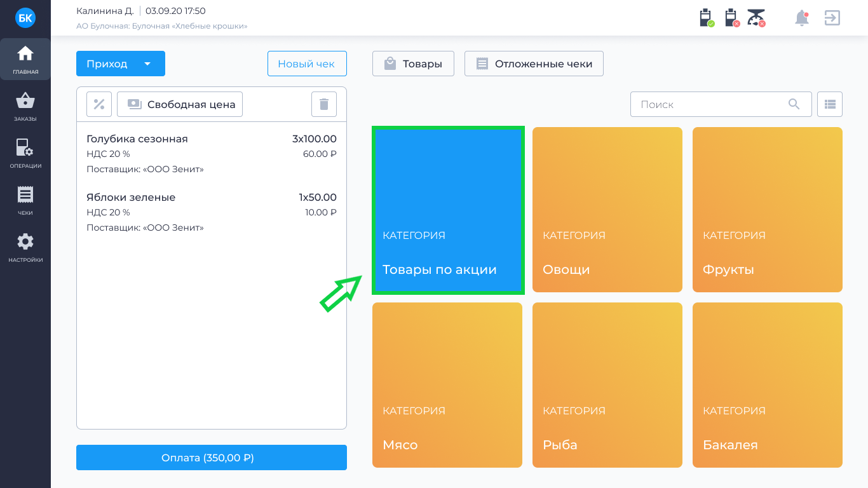The width and height of the screenshot is (868, 488).
Task: Open the Заказы section in sidebar
Action: [x=25, y=106]
